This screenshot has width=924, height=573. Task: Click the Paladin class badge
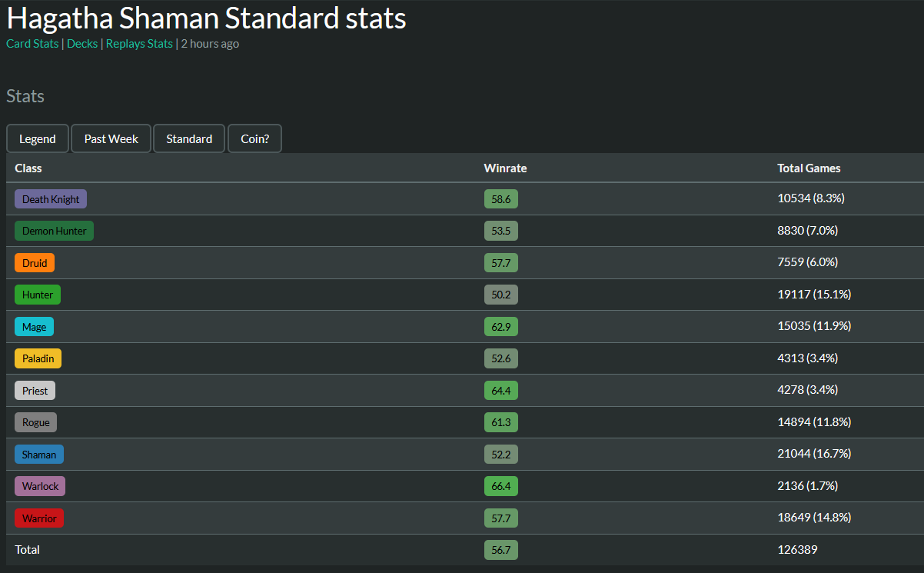pyautogui.click(x=38, y=358)
